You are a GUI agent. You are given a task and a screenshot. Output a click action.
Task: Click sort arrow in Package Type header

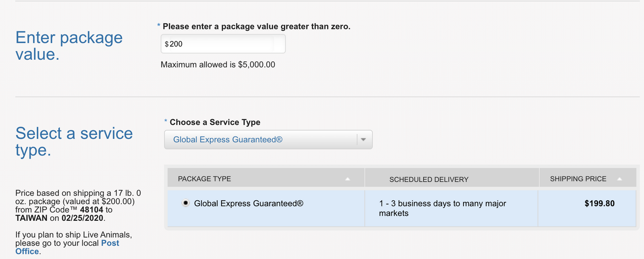pyautogui.click(x=348, y=179)
